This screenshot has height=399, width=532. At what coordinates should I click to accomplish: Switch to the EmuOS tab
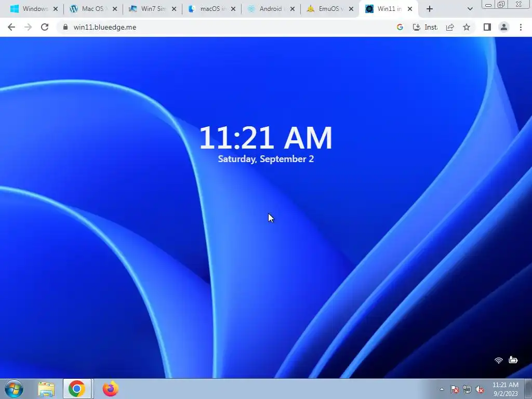pyautogui.click(x=329, y=9)
